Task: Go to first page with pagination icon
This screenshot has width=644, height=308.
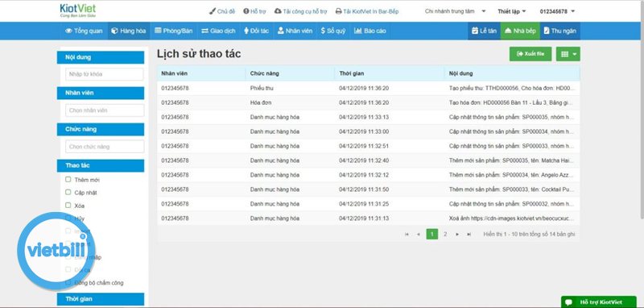Action: pos(407,235)
